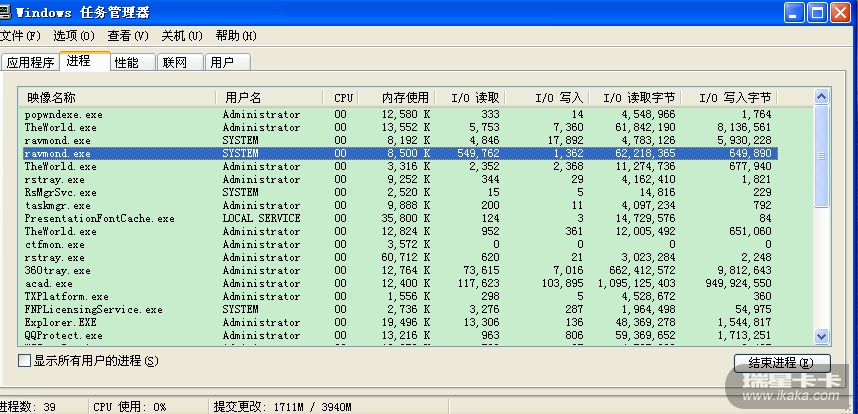Select the RsMgrSvc.exe process
858x414 pixels.
tap(401, 193)
